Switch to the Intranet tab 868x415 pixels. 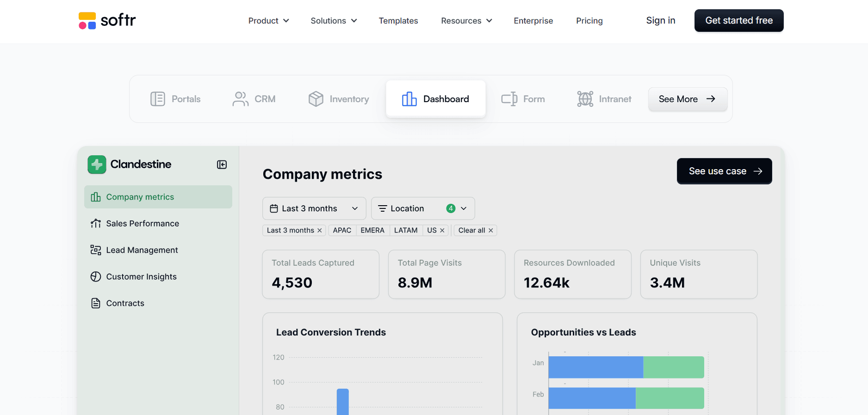[x=604, y=99]
